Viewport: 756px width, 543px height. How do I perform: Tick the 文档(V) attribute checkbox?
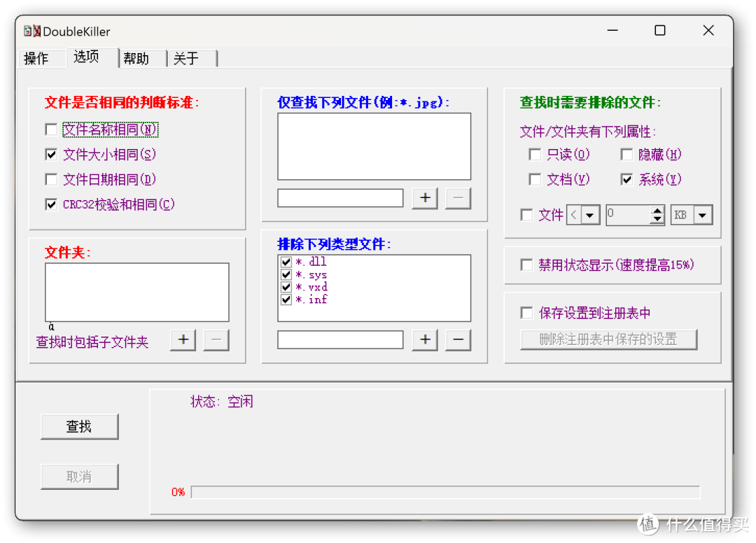pos(535,180)
